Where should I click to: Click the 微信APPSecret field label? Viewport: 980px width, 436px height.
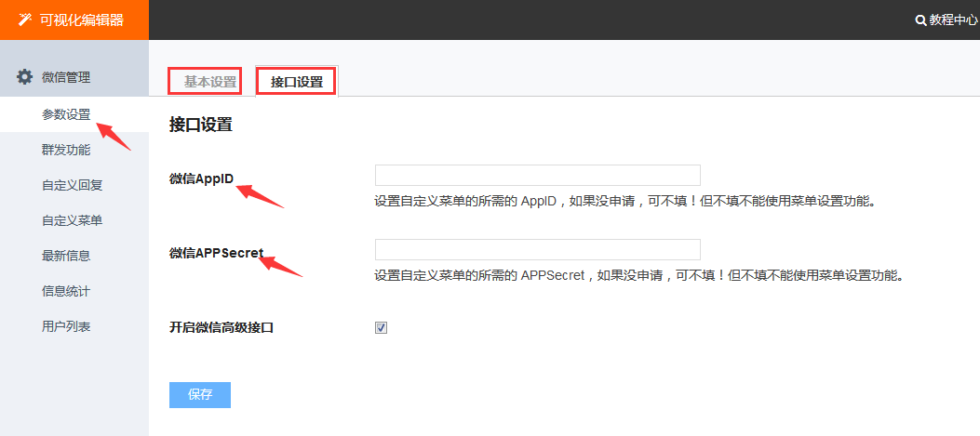pyautogui.click(x=216, y=253)
